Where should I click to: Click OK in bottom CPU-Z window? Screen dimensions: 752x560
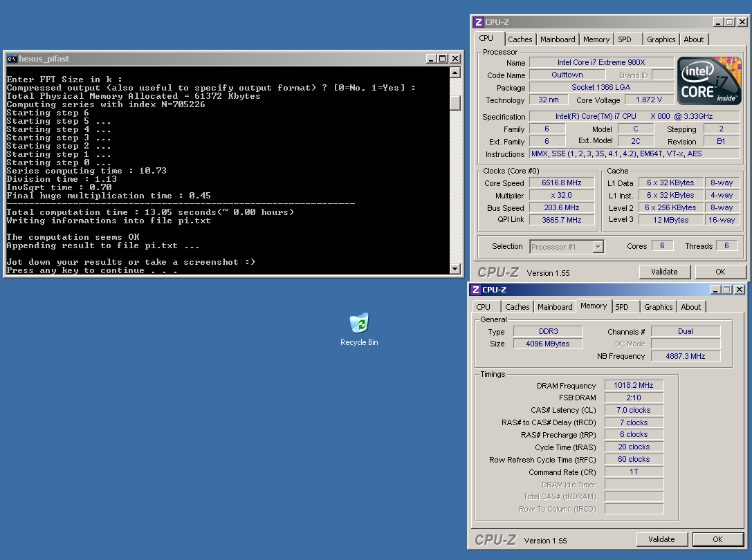(x=717, y=539)
